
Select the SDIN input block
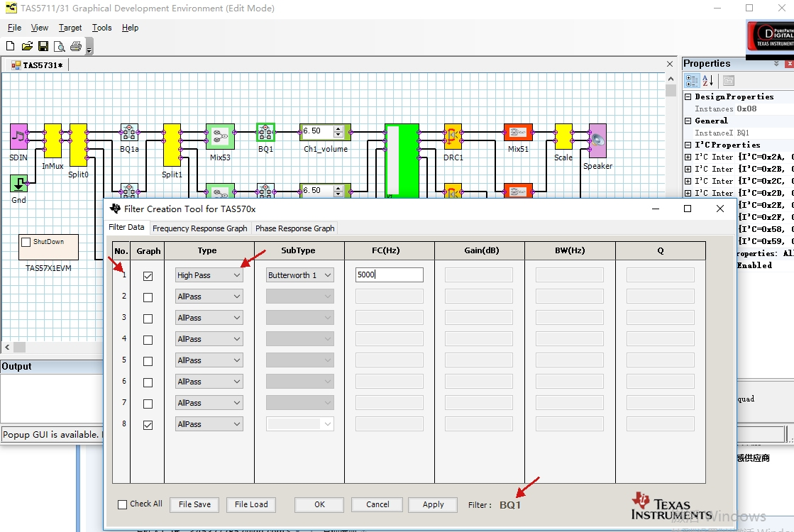(x=19, y=137)
